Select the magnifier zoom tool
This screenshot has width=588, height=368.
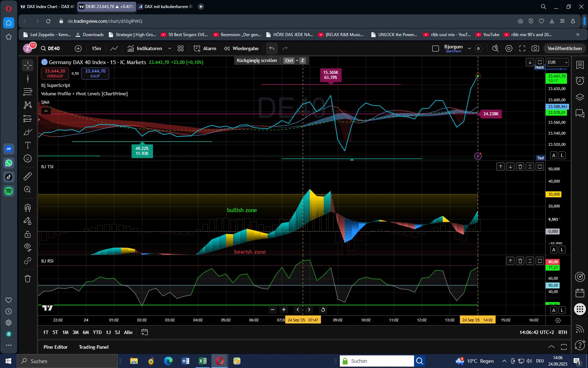27,189
